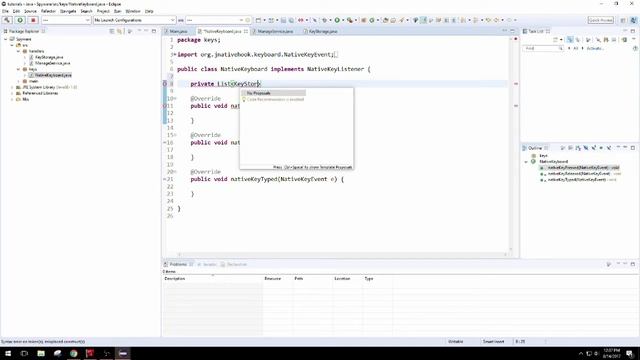Open the Window menu
This screenshot has width=640, height=360.
(133, 11)
